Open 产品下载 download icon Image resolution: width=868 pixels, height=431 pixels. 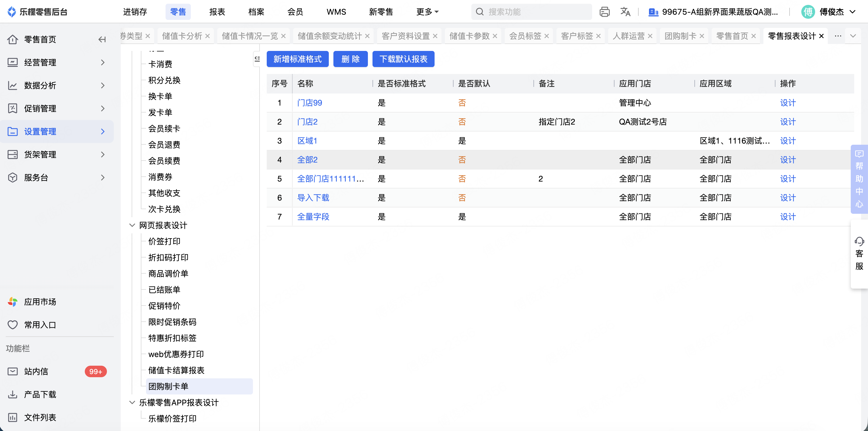[x=12, y=394]
